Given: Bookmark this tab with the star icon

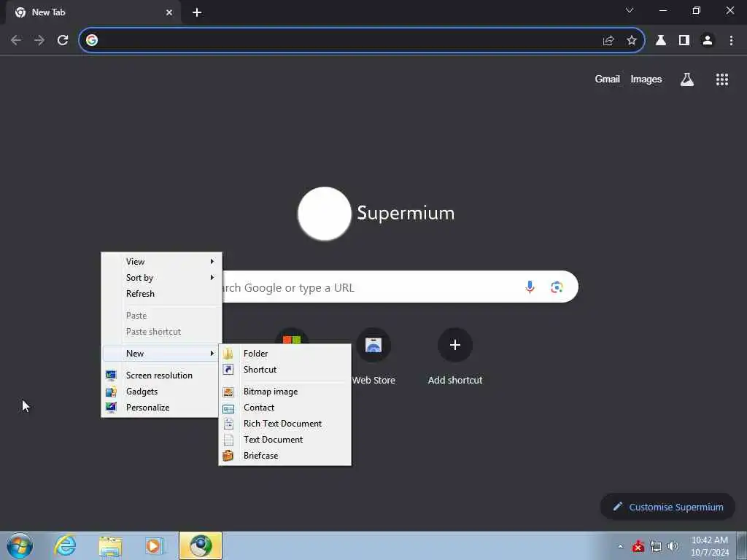Looking at the screenshot, I should (632, 41).
